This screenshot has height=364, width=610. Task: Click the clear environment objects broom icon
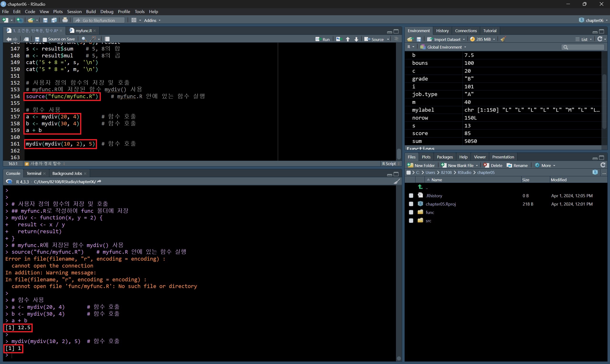pyautogui.click(x=503, y=39)
